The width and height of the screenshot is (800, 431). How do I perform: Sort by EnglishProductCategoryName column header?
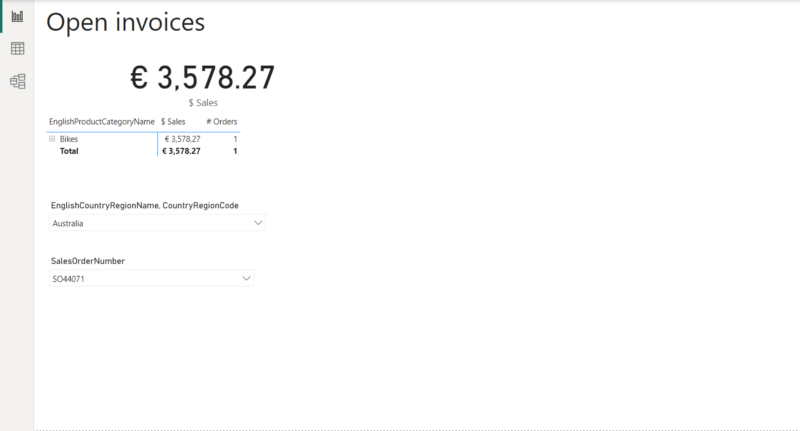[102, 121]
